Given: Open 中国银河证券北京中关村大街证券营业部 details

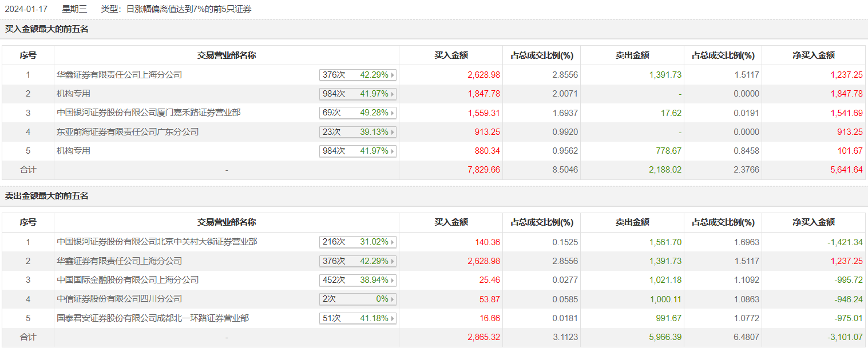Looking at the screenshot, I should (157, 242).
